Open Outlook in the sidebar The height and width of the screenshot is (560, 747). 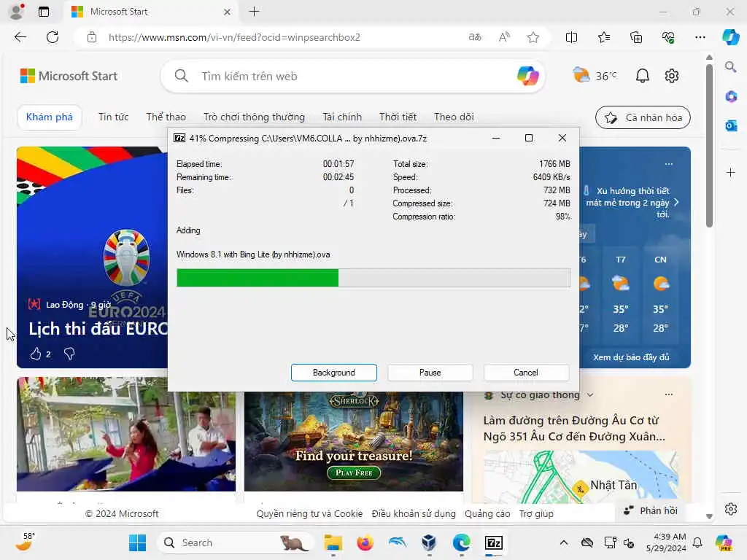point(731,125)
